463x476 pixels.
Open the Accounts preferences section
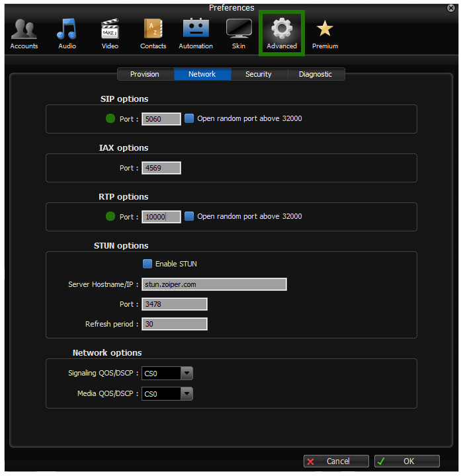[24, 33]
